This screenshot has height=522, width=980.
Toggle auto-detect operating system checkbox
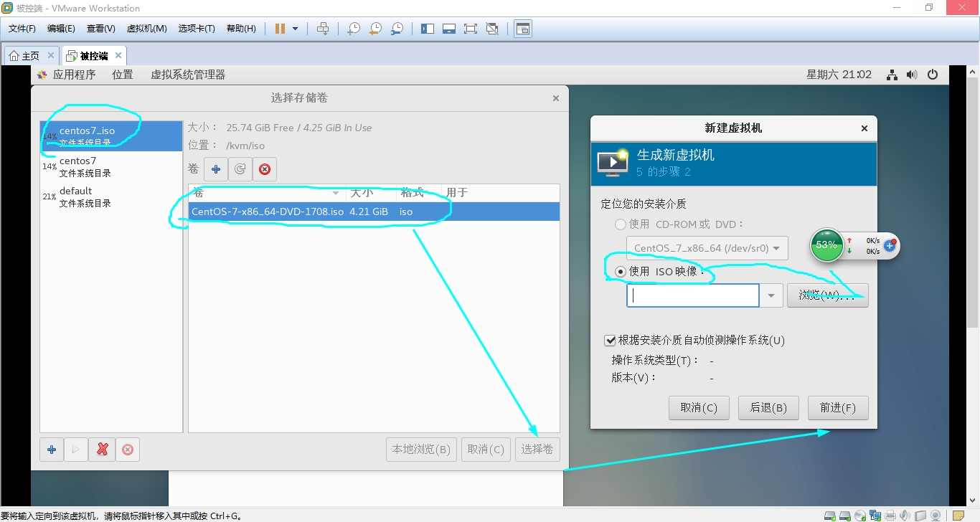click(x=611, y=341)
